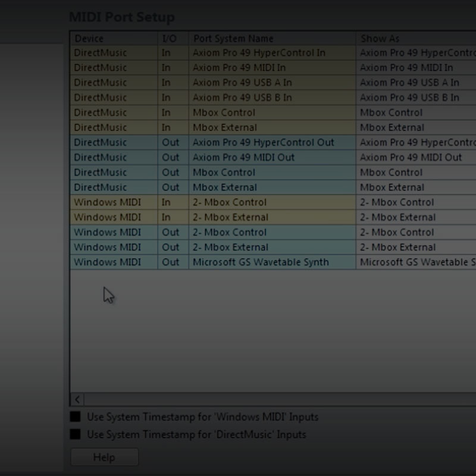Click the Port System Name column header

pos(273,39)
